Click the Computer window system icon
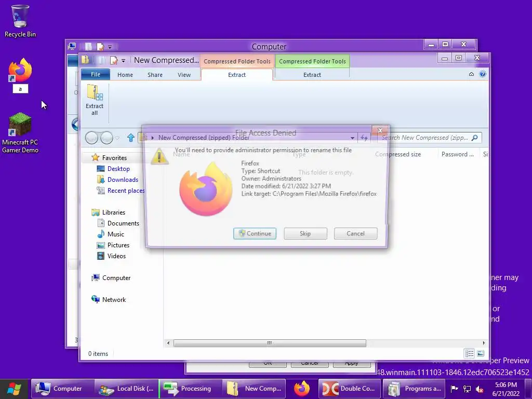 (x=72, y=46)
